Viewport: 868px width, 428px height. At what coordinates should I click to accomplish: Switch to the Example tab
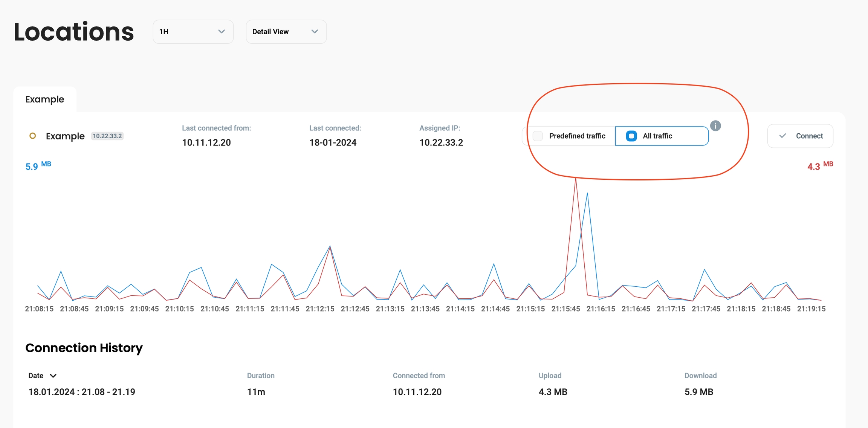click(x=44, y=99)
